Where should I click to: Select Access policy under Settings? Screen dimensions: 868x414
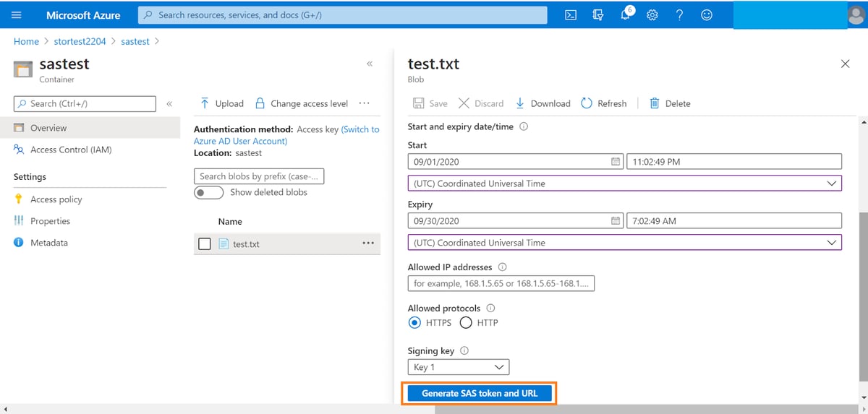[56, 199]
